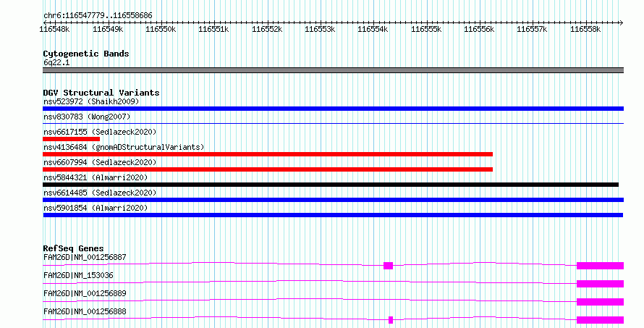Screen dimensions: 644x328
Task: Click the 116553k ruler tick label
Action: (x=320, y=29)
